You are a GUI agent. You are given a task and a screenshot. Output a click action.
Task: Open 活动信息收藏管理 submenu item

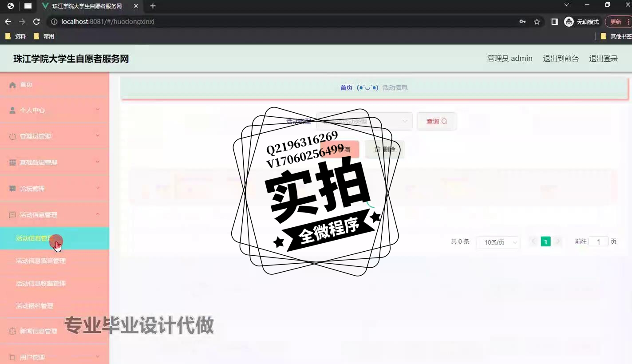55,284
